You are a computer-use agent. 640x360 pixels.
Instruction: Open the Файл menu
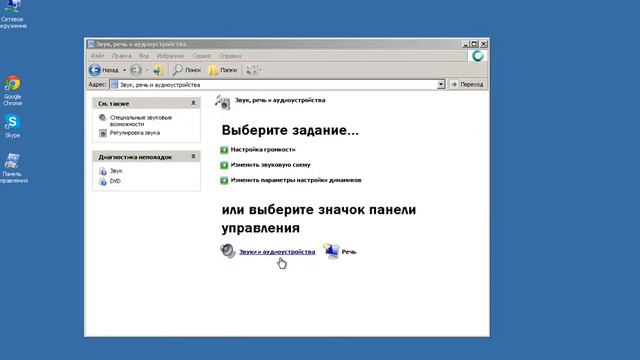point(98,56)
